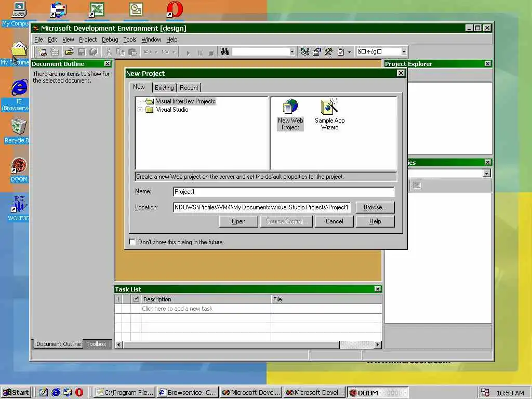Viewport: 532px width, 399px height.
Task: Click the Toolbox hammer-and-wrench icon
Action: [329, 52]
